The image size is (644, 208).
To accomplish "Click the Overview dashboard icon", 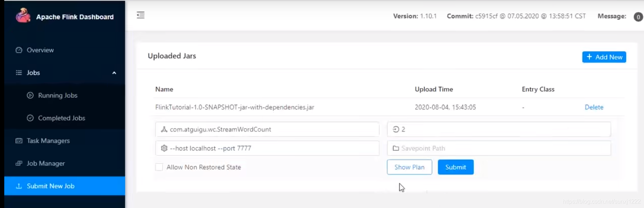I will (19, 50).
